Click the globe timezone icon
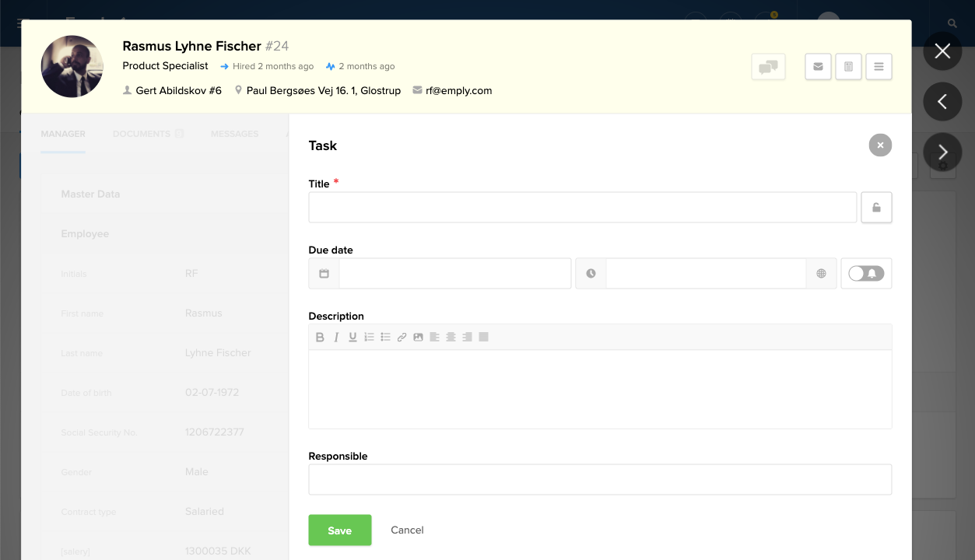 click(x=821, y=274)
